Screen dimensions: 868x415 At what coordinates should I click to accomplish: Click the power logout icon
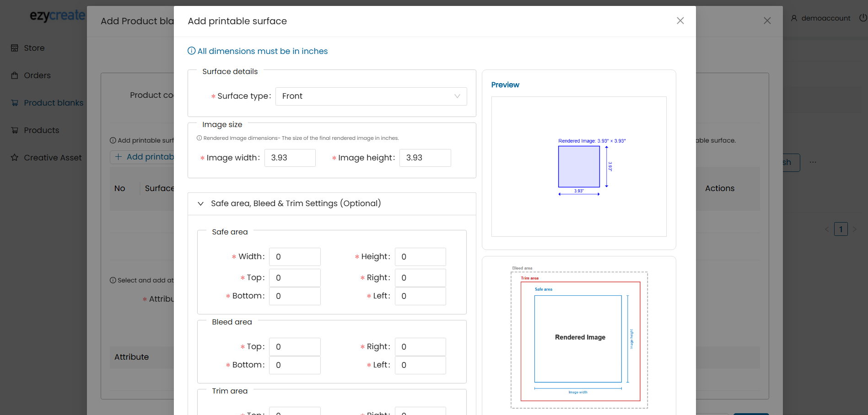(863, 18)
